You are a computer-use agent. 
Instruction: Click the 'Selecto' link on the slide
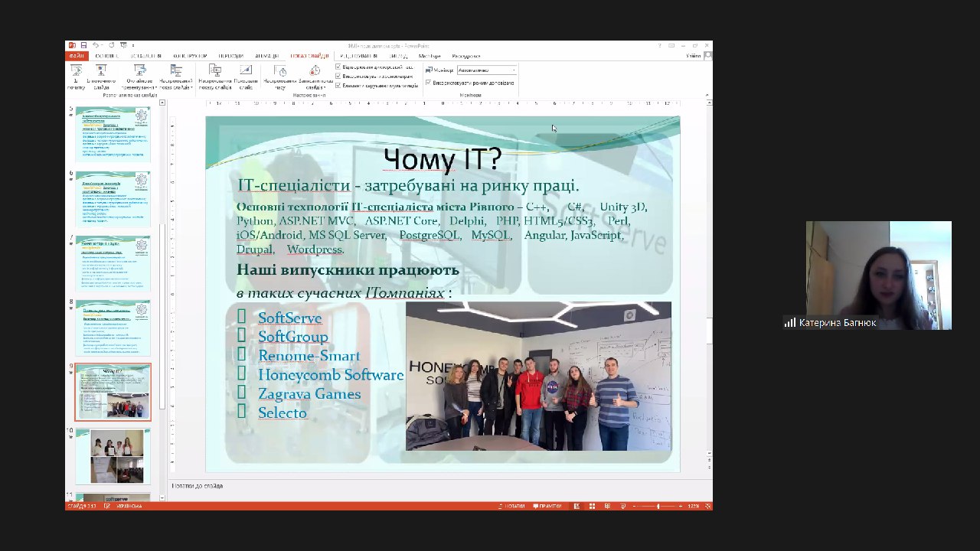(x=282, y=413)
